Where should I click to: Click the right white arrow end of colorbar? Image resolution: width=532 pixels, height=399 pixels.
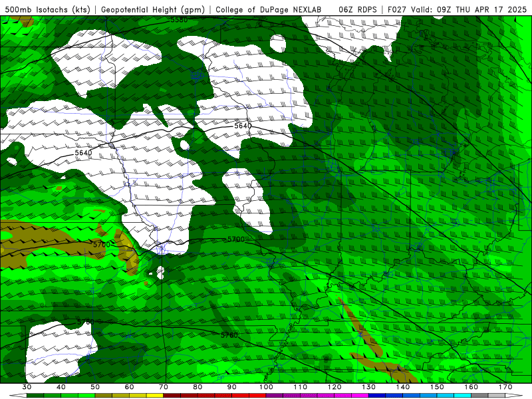pyautogui.click(x=514, y=396)
